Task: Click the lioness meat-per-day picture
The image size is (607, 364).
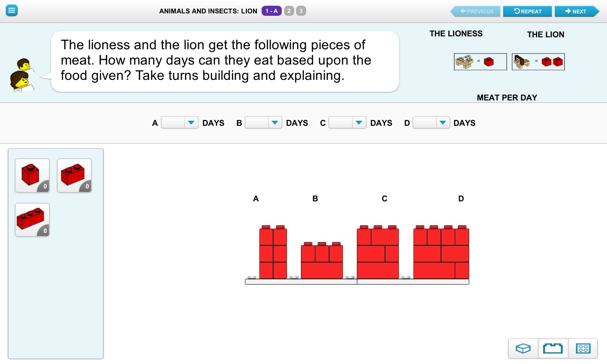Action: tap(480, 62)
